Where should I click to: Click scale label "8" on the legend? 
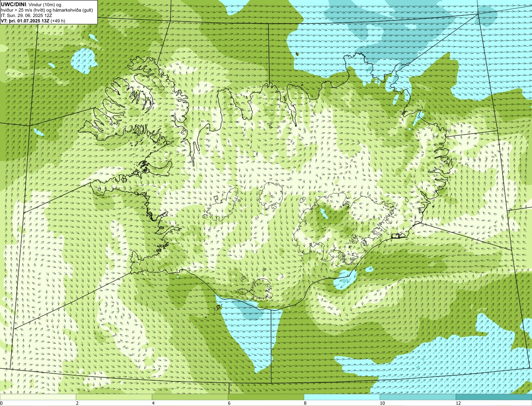click(x=305, y=403)
